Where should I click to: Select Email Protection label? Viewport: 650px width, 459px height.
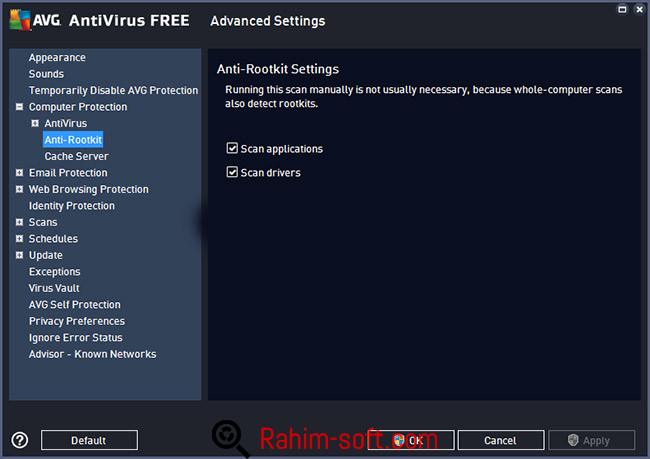click(68, 172)
